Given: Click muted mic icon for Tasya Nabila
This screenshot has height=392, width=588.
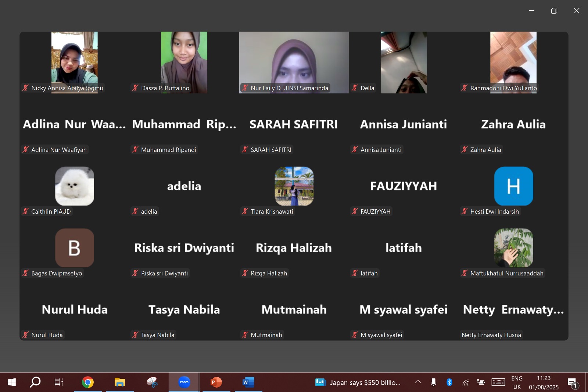Looking at the screenshot, I should click(x=136, y=335).
